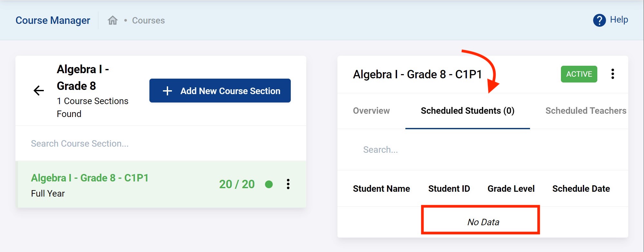The height and width of the screenshot is (252, 644).
Task: Open the Help link
Action: point(619,20)
